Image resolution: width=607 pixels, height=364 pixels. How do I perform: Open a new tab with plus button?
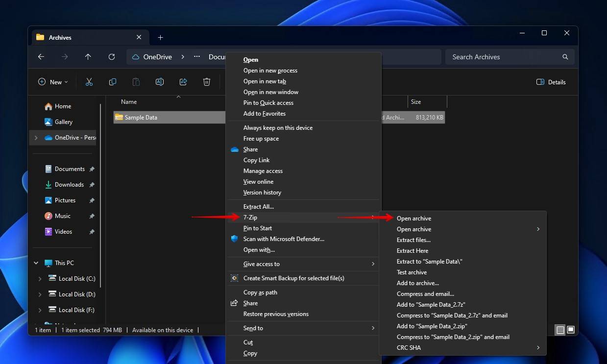click(x=160, y=38)
